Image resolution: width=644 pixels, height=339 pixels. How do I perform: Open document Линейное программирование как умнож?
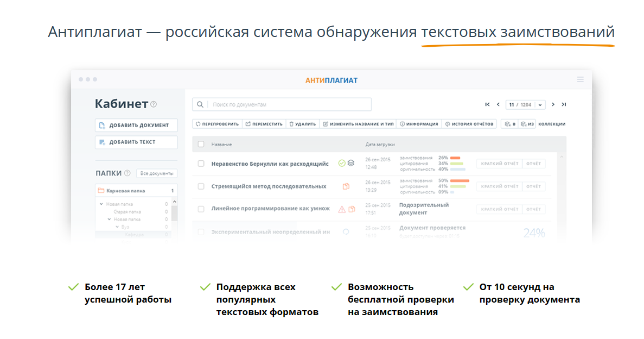[270, 209]
